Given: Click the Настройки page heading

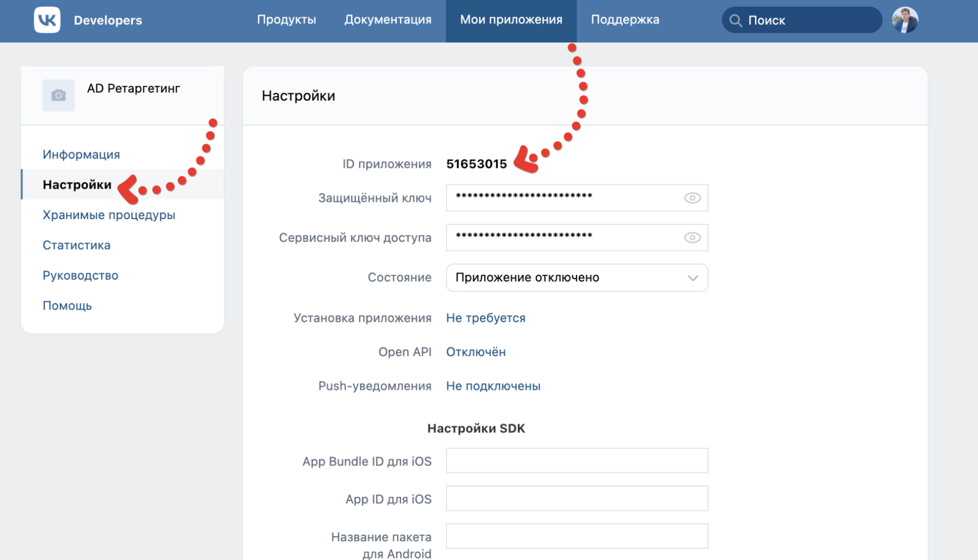Looking at the screenshot, I should 298,96.
